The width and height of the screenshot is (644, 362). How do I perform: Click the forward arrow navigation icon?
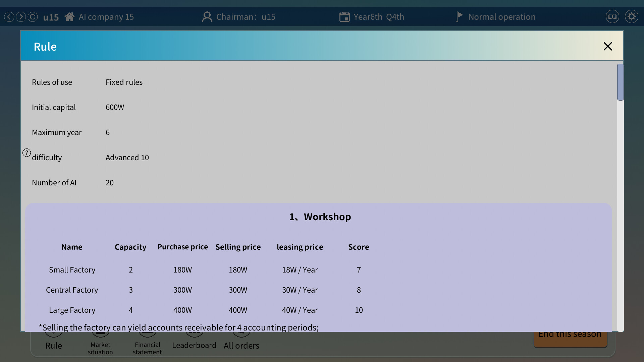pyautogui.click(x=20, y=17)
